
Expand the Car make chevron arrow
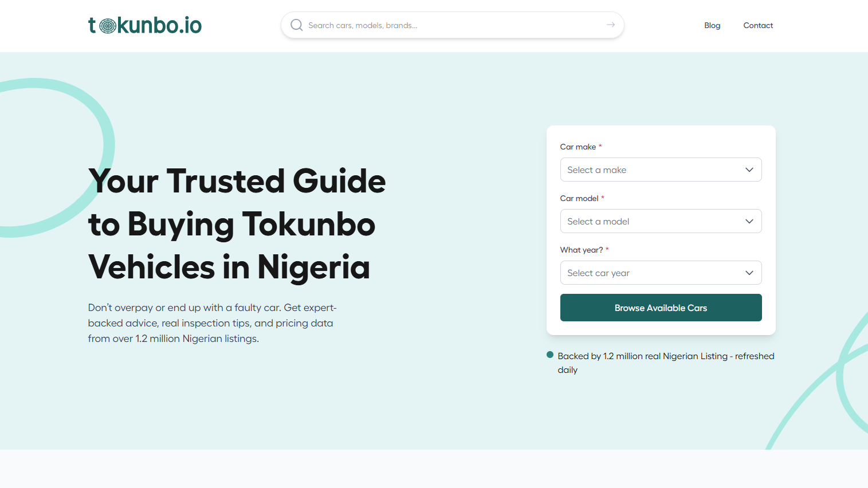(749, 170)
